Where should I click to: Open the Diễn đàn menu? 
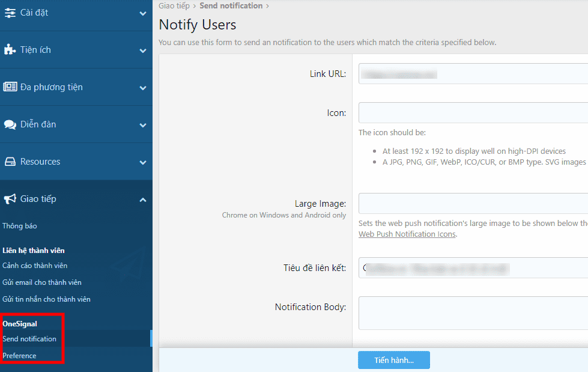(76, 124)
